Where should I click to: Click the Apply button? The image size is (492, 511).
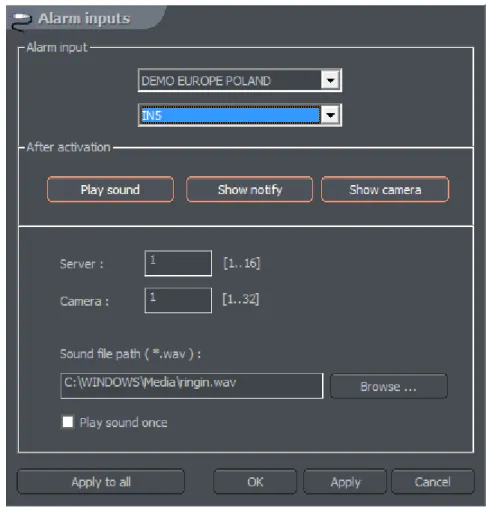coord(345,482)
